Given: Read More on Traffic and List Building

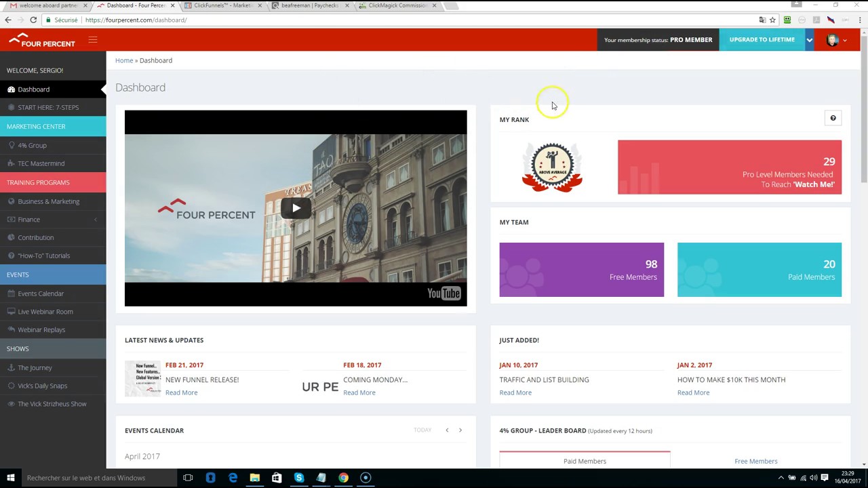Looking at the screenshot, I should 515,392.
